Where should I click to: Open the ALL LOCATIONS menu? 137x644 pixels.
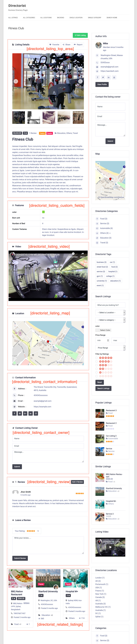[46, 18]
